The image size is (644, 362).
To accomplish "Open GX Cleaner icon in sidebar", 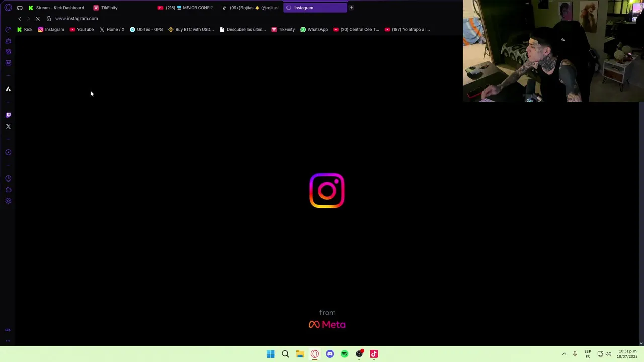I will pyautogui.click(x=8, y=41).
